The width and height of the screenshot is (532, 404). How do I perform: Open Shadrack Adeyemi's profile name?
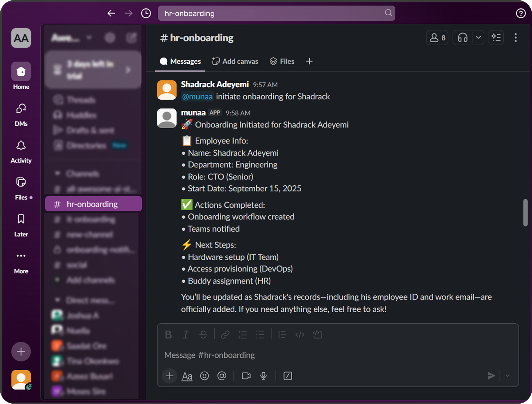point(215,85)
